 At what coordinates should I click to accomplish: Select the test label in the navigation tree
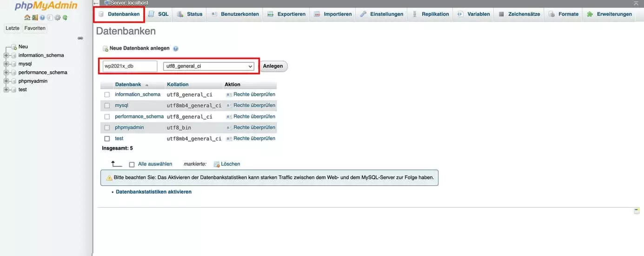22,89
